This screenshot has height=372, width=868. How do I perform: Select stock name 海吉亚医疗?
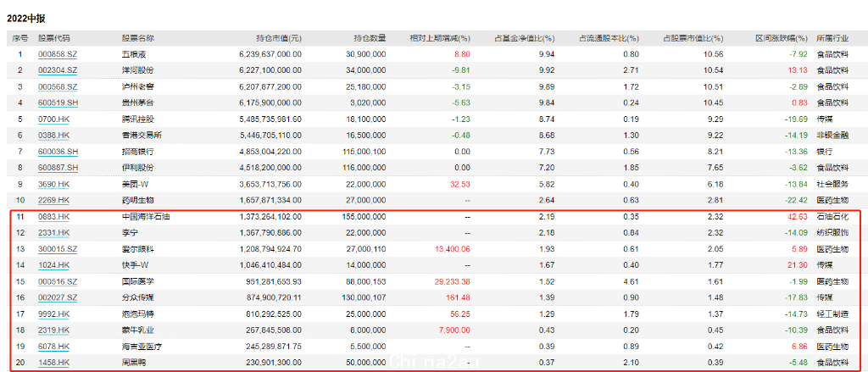[142, 346]
